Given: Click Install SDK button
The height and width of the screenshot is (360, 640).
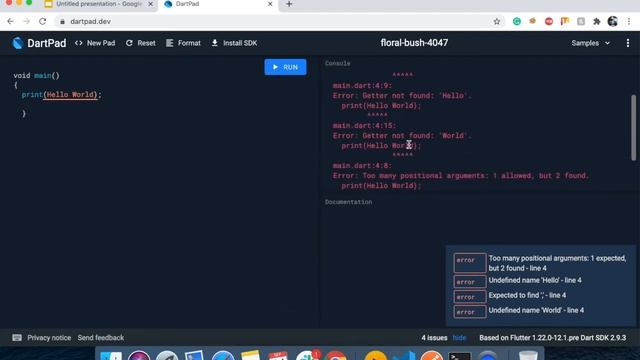Looking at the screenshot, I should pos(234,43).
